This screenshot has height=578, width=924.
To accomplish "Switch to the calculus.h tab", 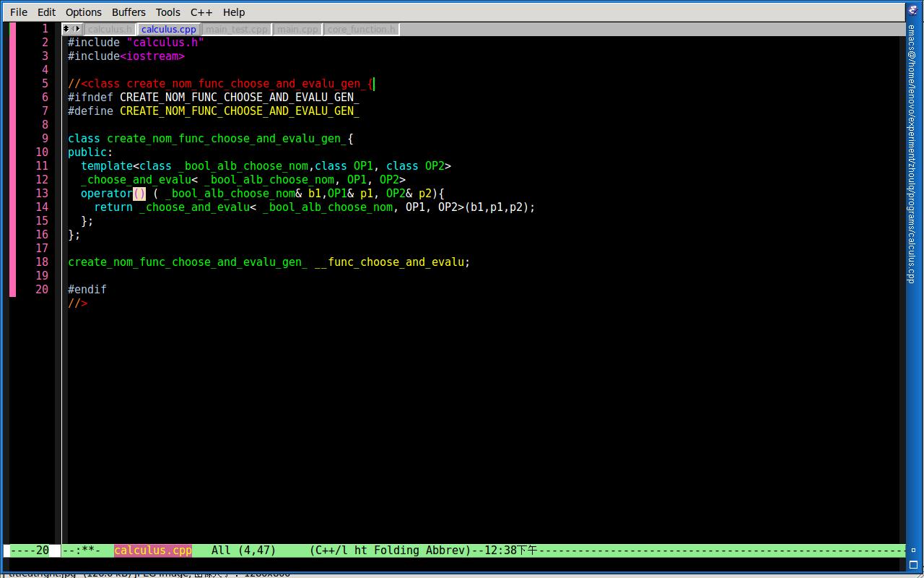I will click(x=110, y=29).
